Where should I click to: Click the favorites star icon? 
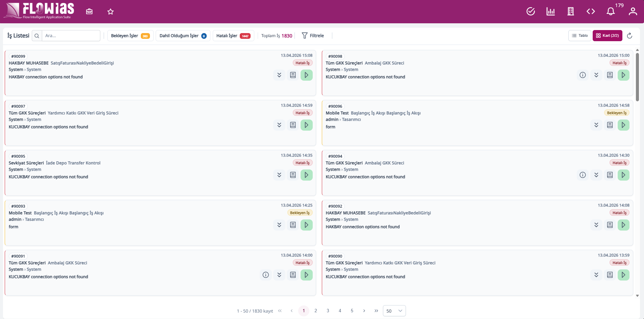tap(110, 11)
